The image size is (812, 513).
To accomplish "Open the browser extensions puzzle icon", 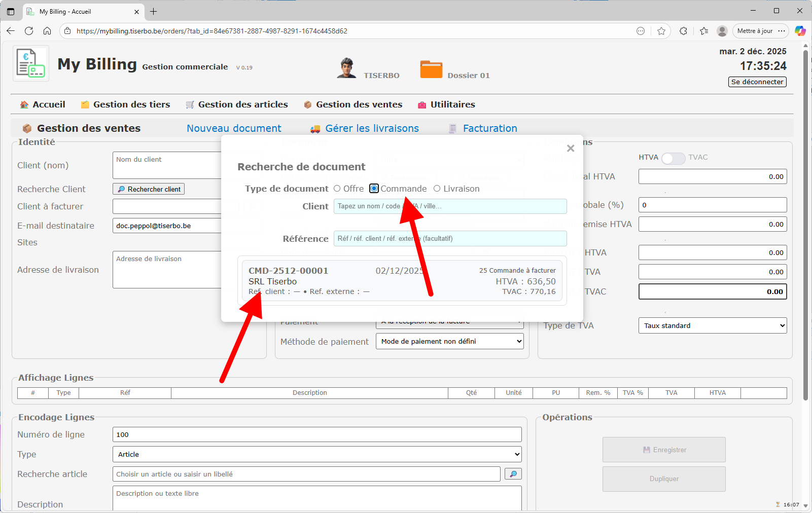I will tap(683, 31).
